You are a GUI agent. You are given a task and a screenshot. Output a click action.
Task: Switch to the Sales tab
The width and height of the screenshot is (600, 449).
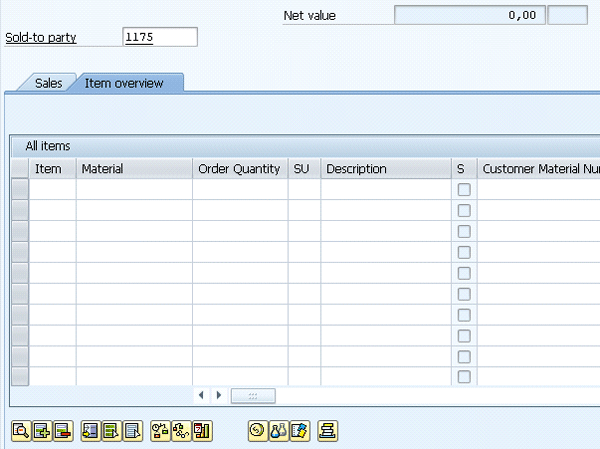[x=49, y=83]
